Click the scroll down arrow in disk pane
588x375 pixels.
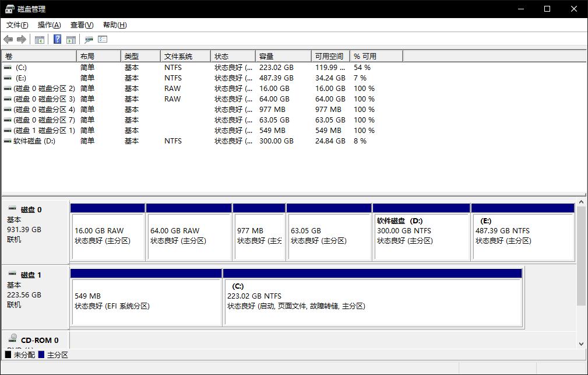(581, 344)
